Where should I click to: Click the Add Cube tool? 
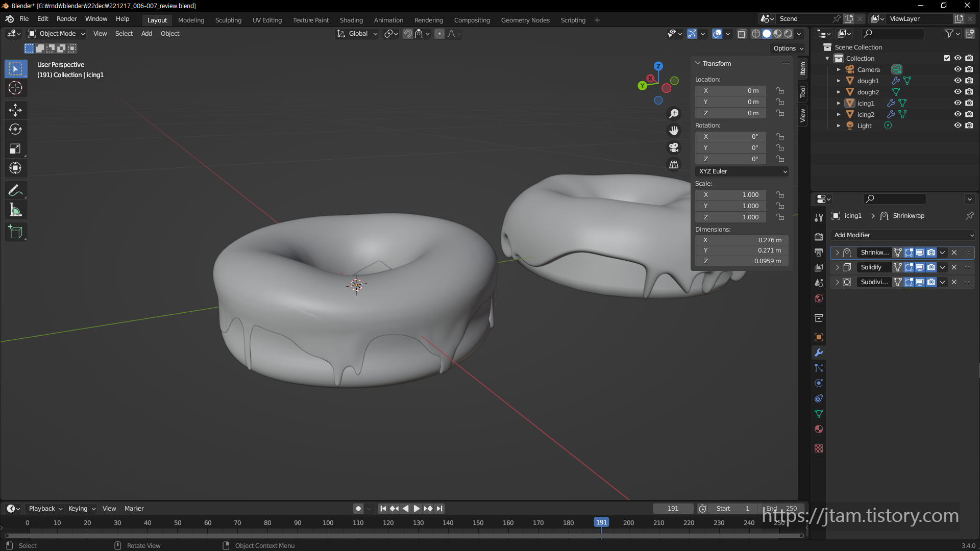(15, 232)
